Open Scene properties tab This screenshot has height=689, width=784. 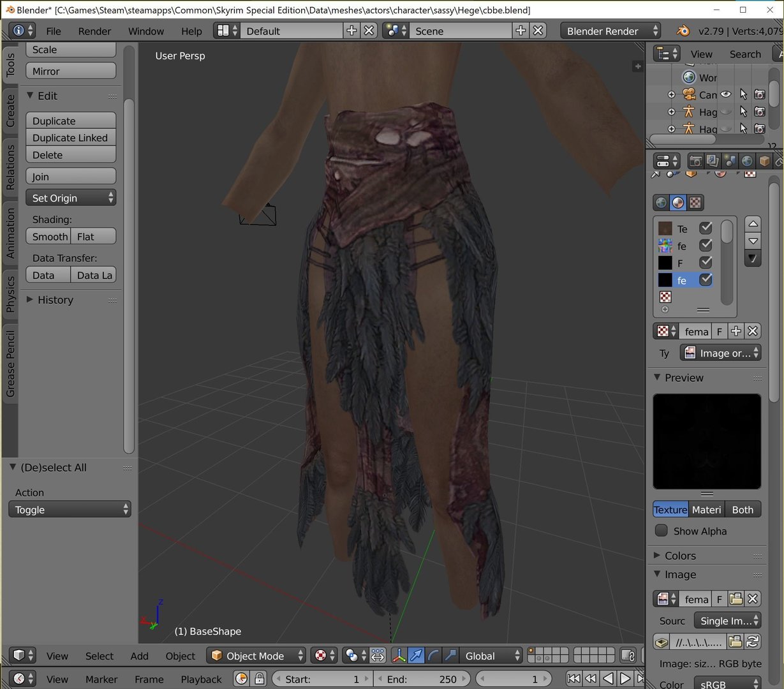730,160
